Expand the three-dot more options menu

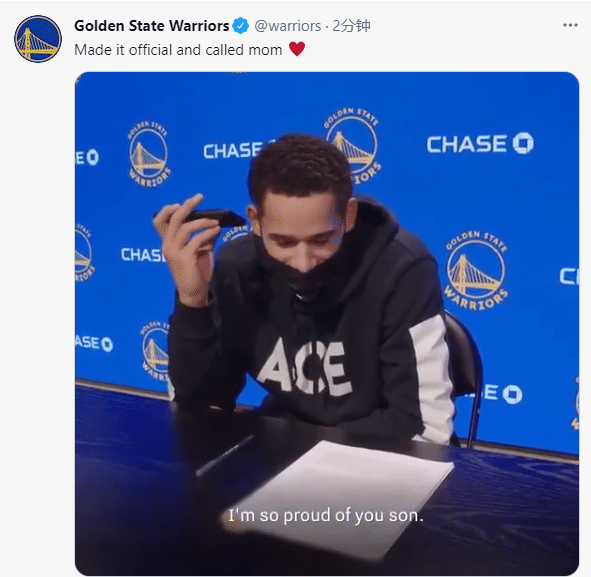(x=570, y=25)
